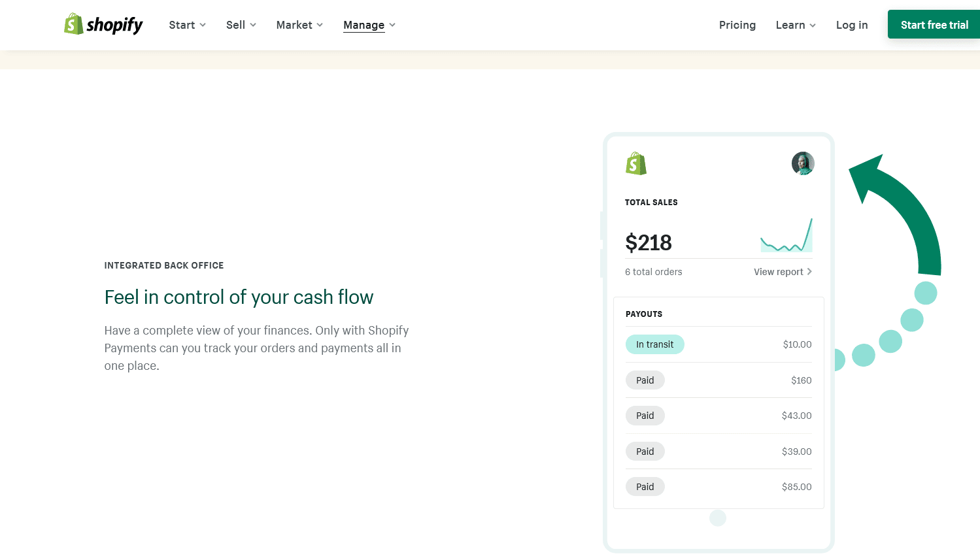This screenshot has height=560, width=980.
Task: Click the In transit status badge
Action: 654,344
